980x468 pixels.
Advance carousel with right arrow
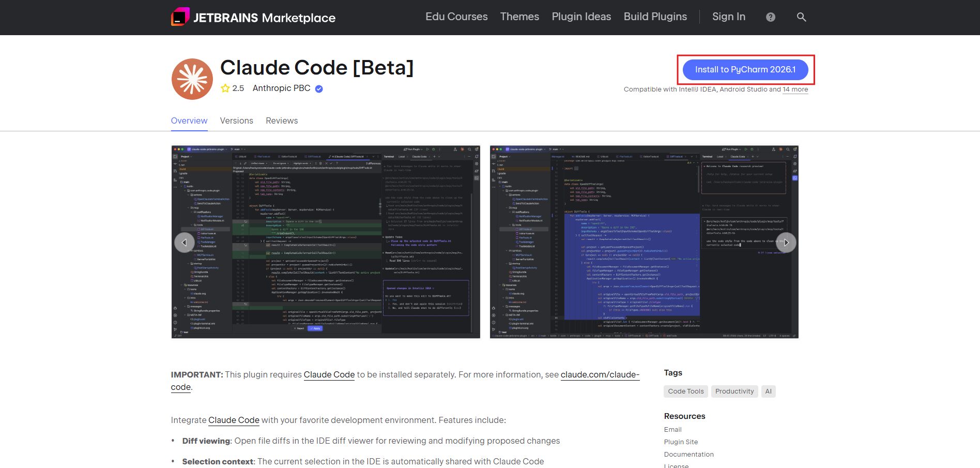click(786, 242)
